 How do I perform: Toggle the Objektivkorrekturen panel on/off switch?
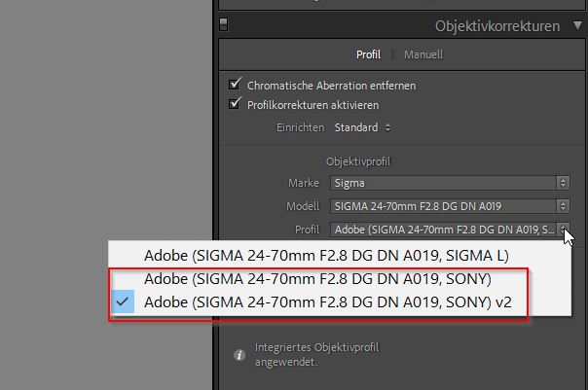pos(223,25)
